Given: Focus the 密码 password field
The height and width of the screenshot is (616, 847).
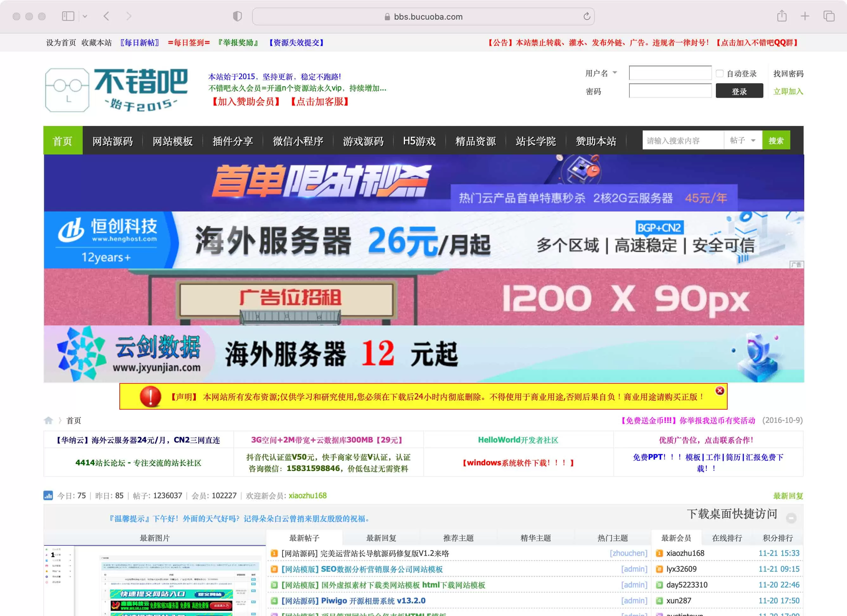Looking at the screenshot, I should click(x=670, y=91).
